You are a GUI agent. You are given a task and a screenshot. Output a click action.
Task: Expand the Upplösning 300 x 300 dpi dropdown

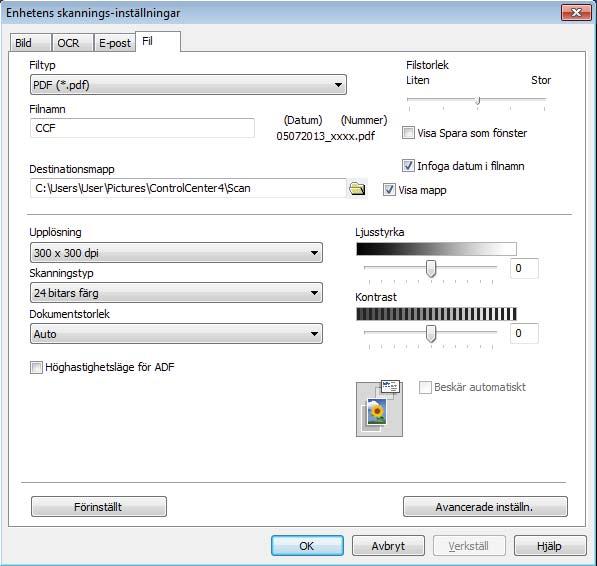176,253
